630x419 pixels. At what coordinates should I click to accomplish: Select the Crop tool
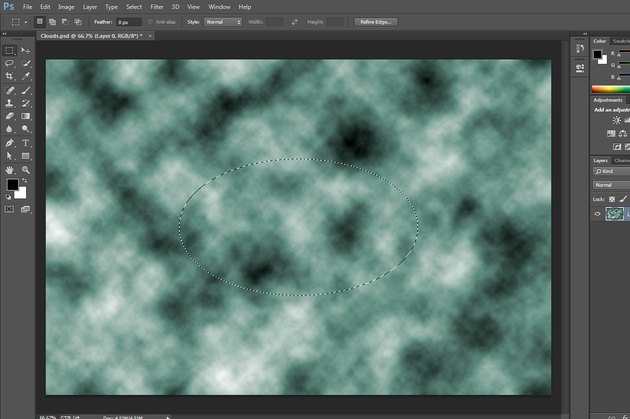[x=10, y=76]
